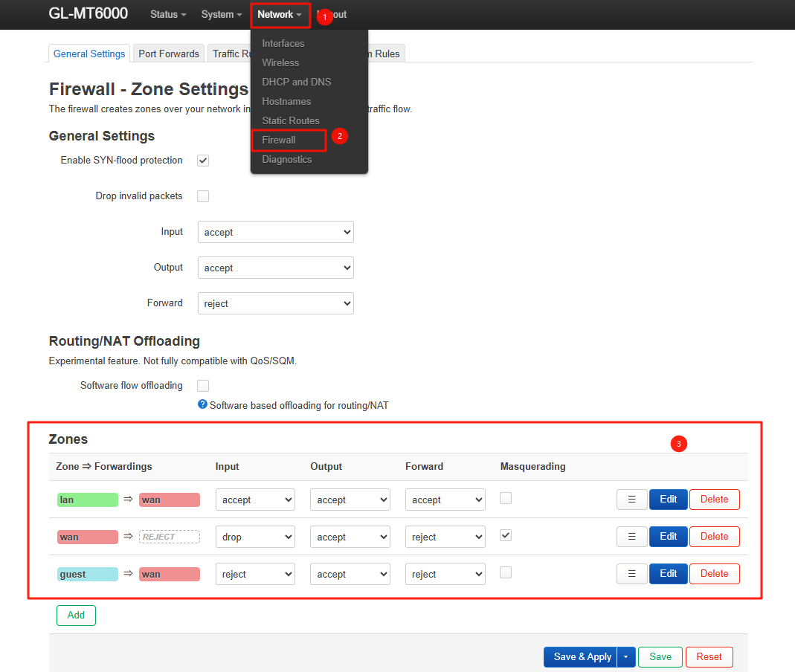
Task: Click the green lan zone badge
Action: pyautogui.click(x=87, y=500)
